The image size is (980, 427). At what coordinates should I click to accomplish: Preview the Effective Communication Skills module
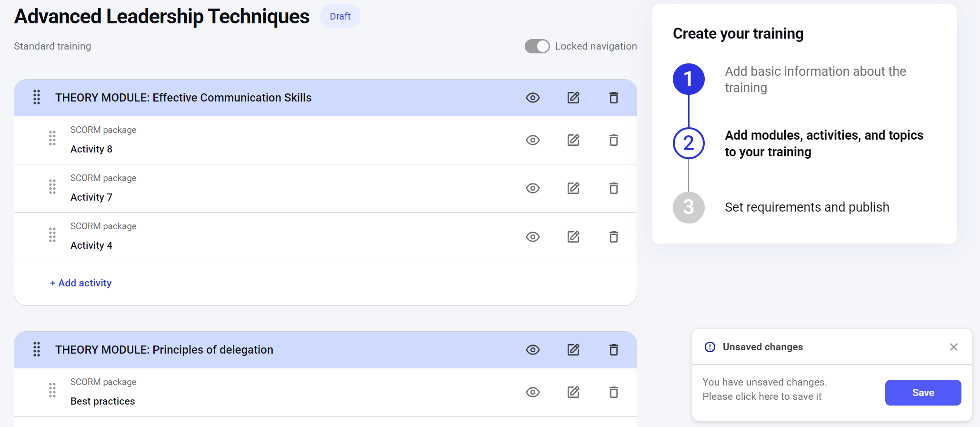pyautogui.click(x=533, y=98)
